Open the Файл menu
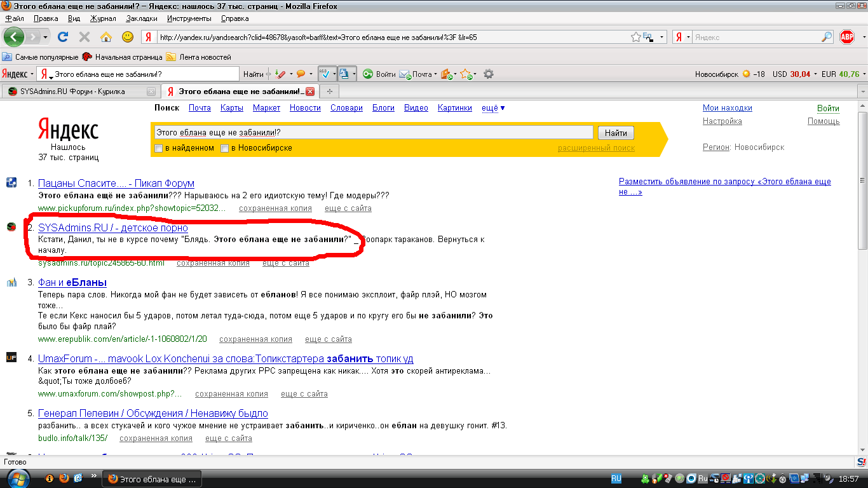868x488 pixels. (14, 18)
